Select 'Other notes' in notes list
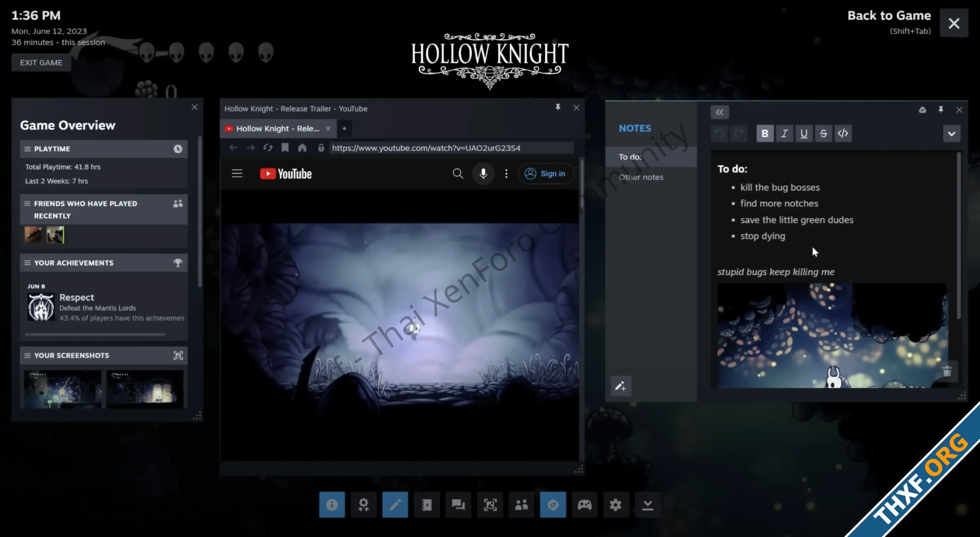Image resolution: width=980 pixels, height=537 pixels. 651,177
